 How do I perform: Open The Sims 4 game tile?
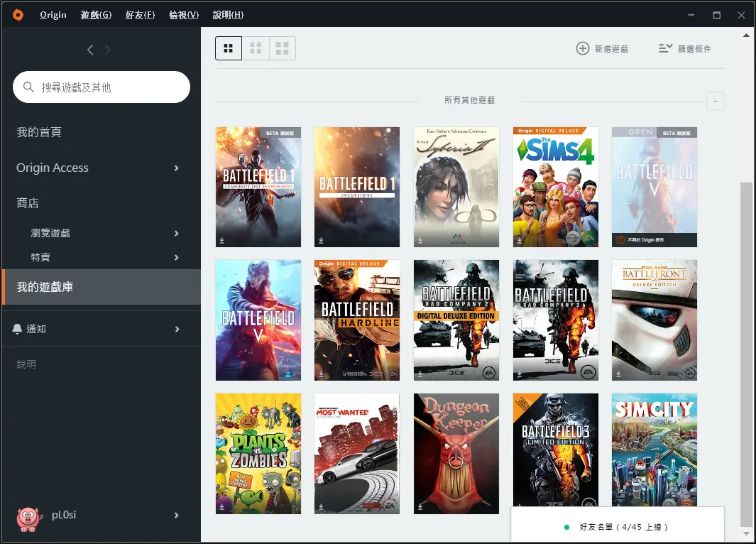click(x=555, y=187)
